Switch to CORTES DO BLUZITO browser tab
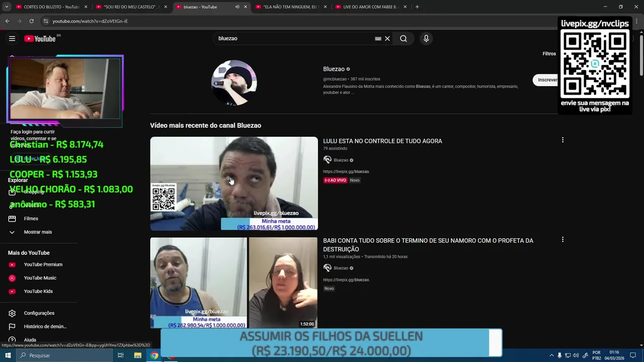644x362 pixels. tap(52, 7)
